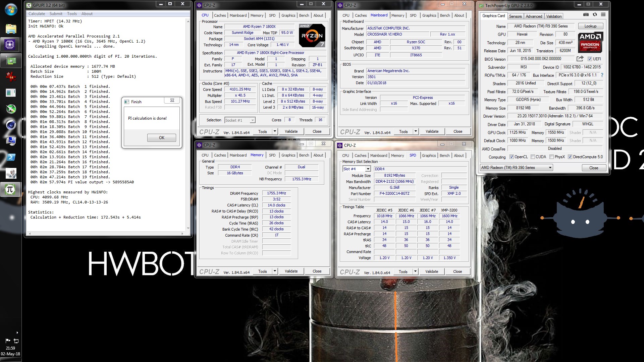This screenshot has width=644, height=362.
Task: Launch the PowerShell taskbar icon
Action: (x=11, y=157)
